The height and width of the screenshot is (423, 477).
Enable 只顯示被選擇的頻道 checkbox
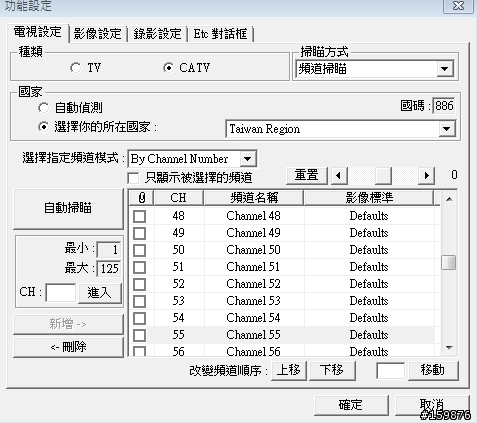tap(133, 178)
